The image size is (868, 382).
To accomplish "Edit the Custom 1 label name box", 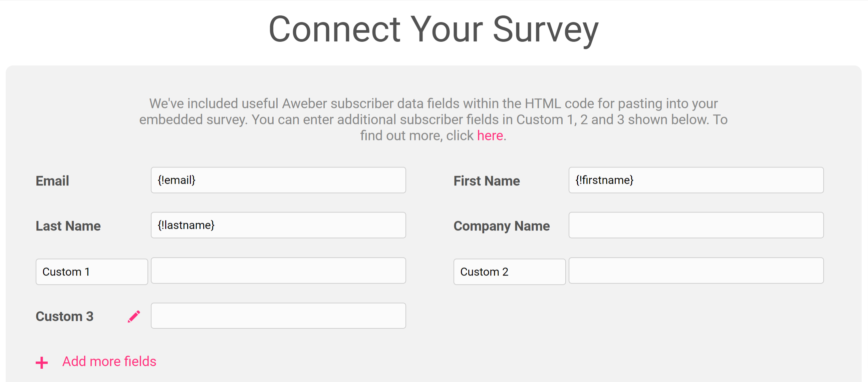I will (x=92, y=272).
